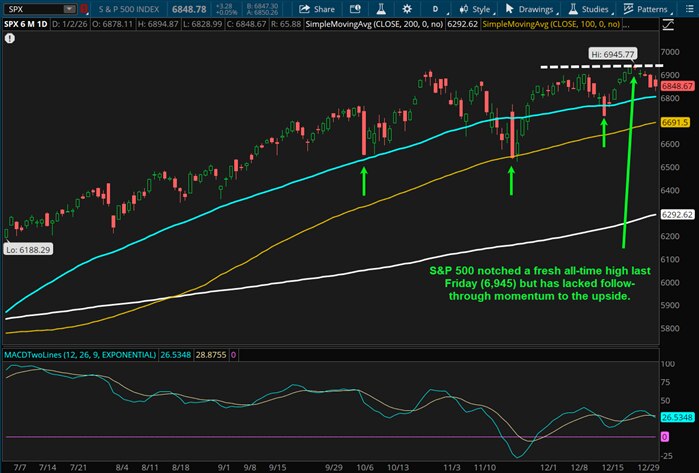Click the Share button

317,9
